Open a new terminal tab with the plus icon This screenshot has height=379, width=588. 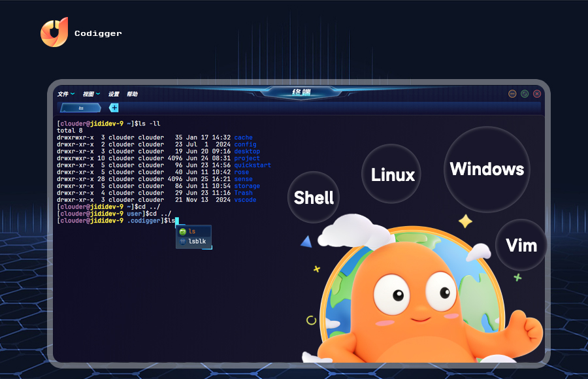(x=114, y=107)
